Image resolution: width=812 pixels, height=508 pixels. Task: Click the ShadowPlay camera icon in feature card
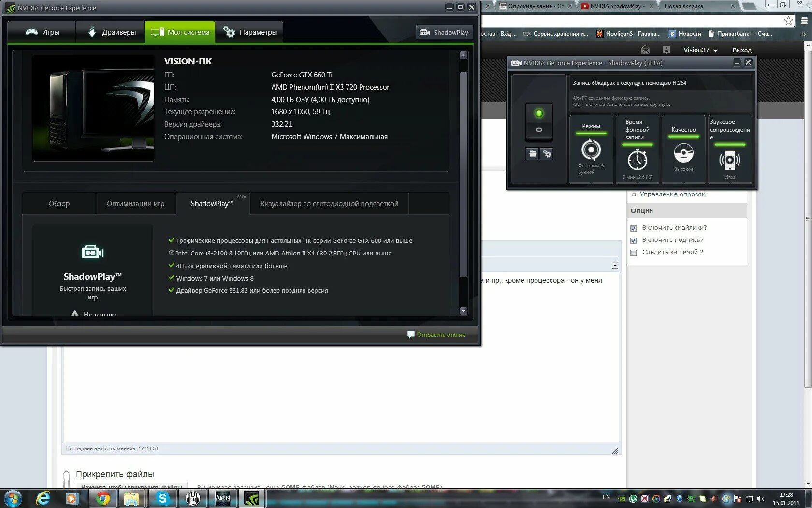(93, 252)
